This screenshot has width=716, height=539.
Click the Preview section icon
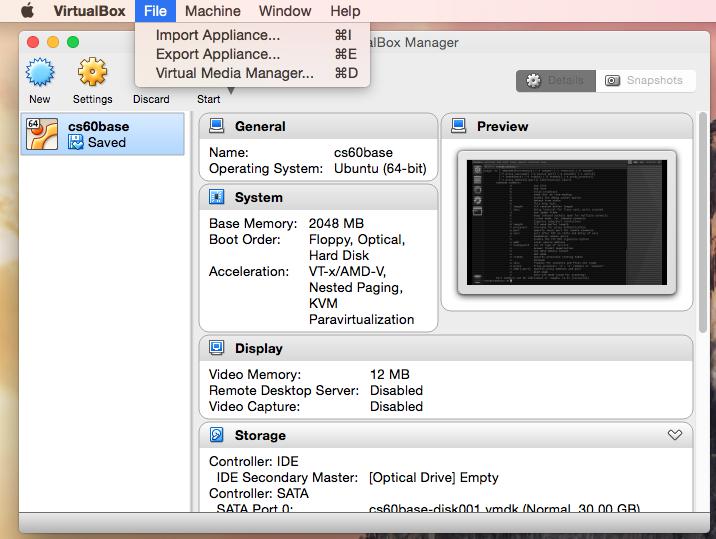pos(458,126)
